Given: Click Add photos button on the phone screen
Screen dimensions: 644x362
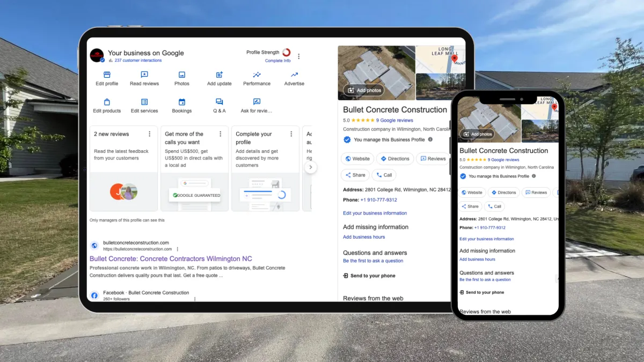Looking at the screenshot, I should coord(477,134).
